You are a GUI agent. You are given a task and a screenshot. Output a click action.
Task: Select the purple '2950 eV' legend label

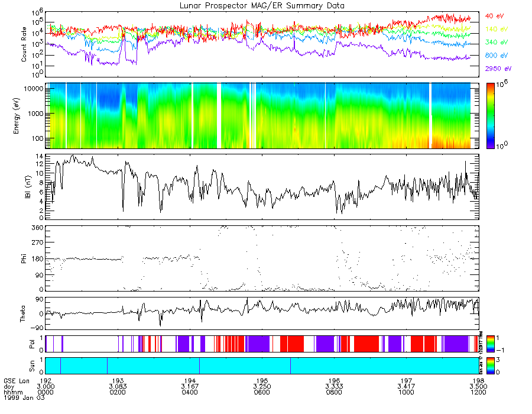(x=498, y=69)
